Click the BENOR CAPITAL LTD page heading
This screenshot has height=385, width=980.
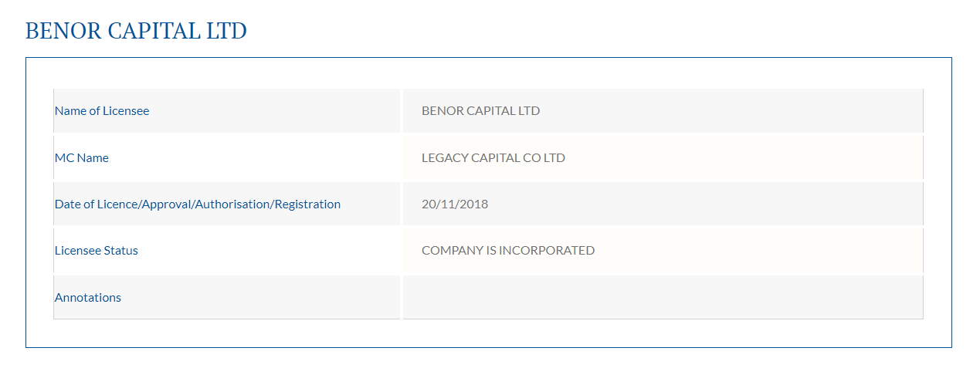[x=136, y=31]
